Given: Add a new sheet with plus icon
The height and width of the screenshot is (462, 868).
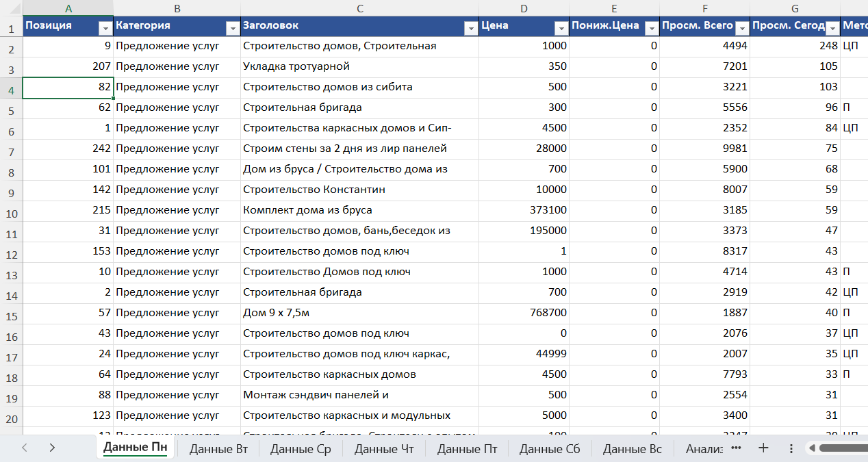Looking at the screenshot, I should tap(763, 448).
